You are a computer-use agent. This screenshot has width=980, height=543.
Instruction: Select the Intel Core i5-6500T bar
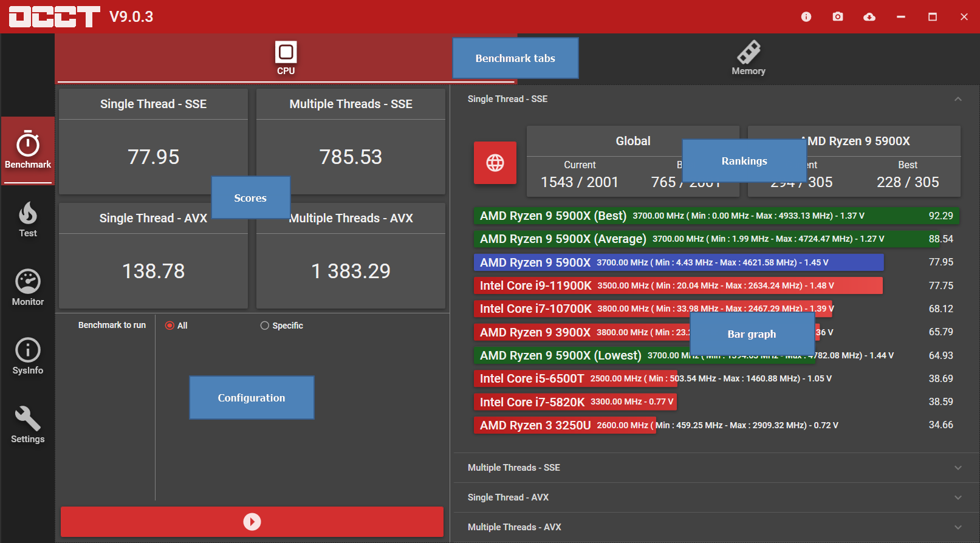tap(575, 378)
